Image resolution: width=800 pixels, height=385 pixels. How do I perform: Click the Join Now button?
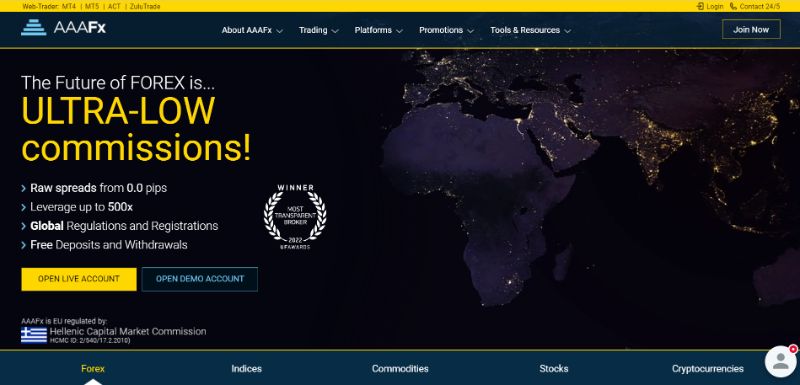click(x=751, y=30)
